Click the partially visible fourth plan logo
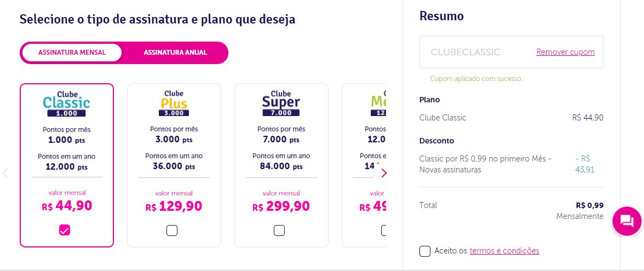Viewport: 644px width, 271px height. click(378, 103)
